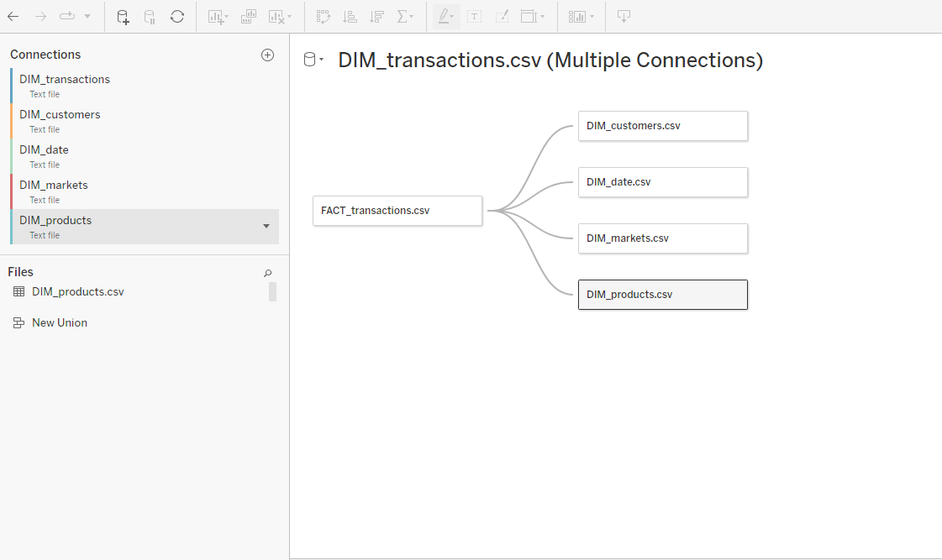Select DIM_products.csv in Files list
942x560 pixels.
click(x=77, y=292)
